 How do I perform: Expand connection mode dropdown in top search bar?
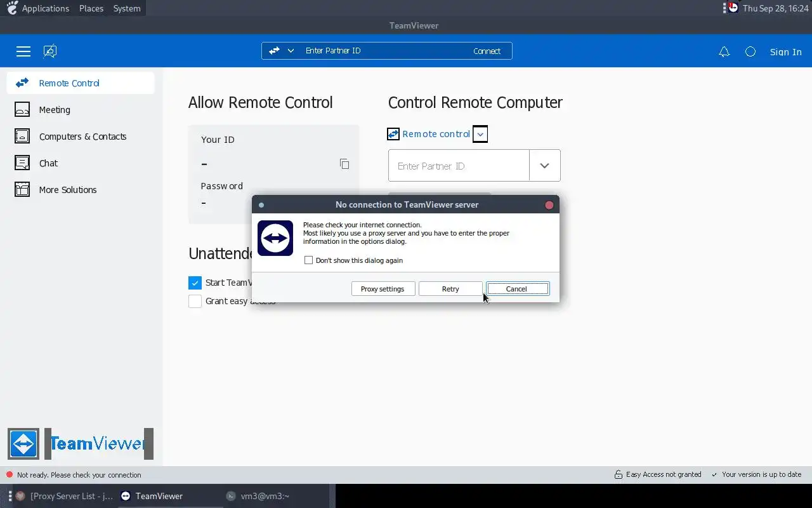pos(291,51)
